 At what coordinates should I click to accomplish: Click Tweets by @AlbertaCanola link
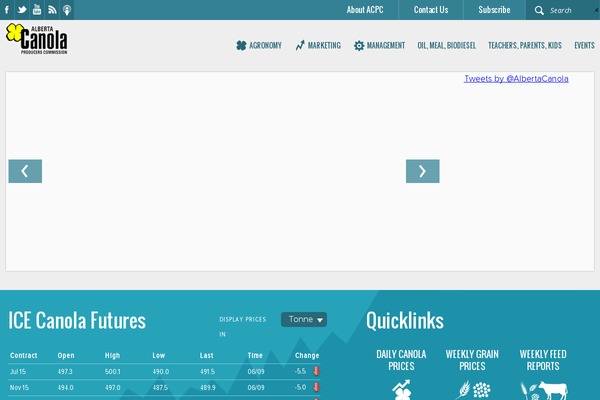pyautogui.click(x=516, y=79)
